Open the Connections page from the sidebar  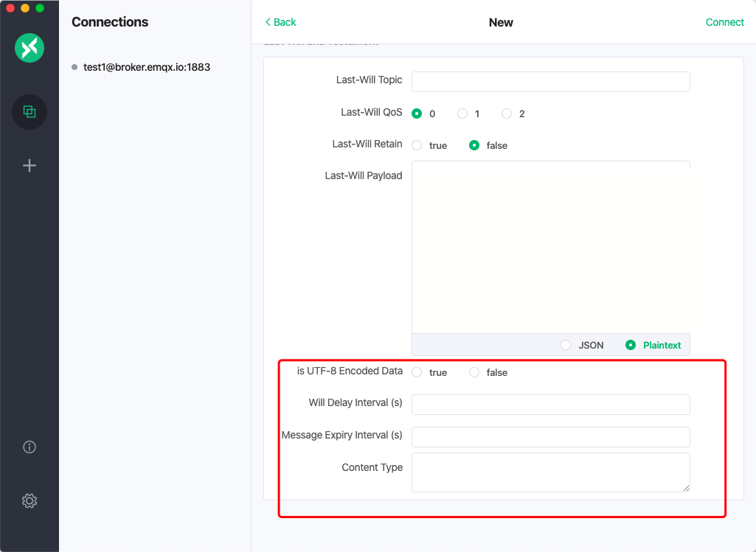(30, 112)
